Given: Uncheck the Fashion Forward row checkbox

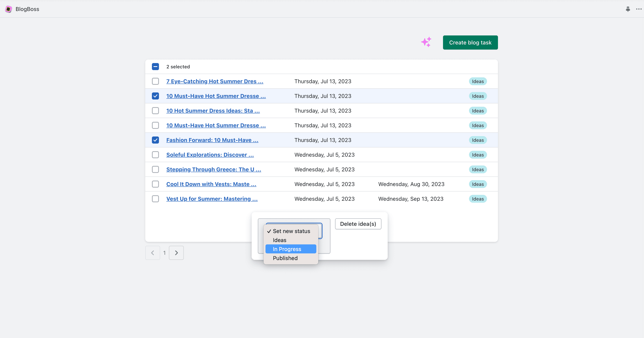Looking at the screenshot, I should [x=155, y=140].
